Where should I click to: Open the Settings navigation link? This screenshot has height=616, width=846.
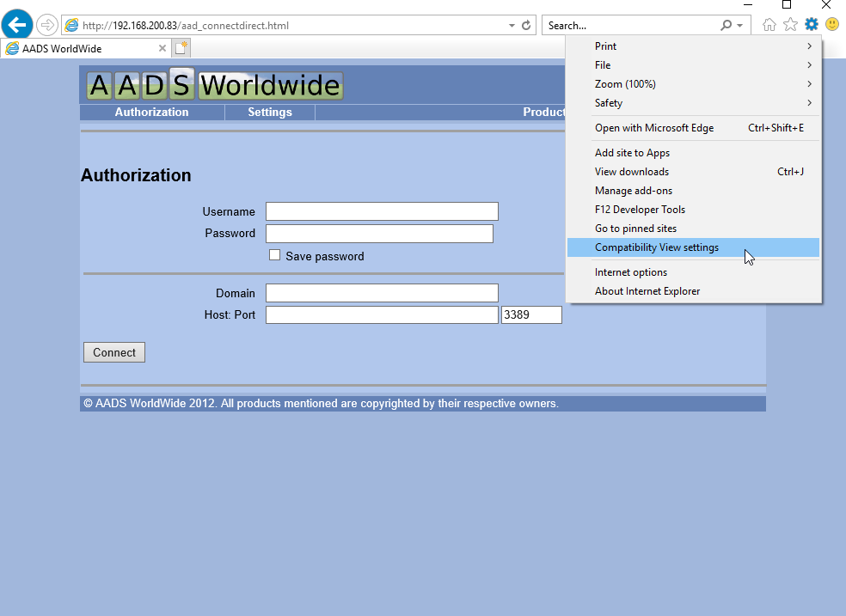coord(270,113)
